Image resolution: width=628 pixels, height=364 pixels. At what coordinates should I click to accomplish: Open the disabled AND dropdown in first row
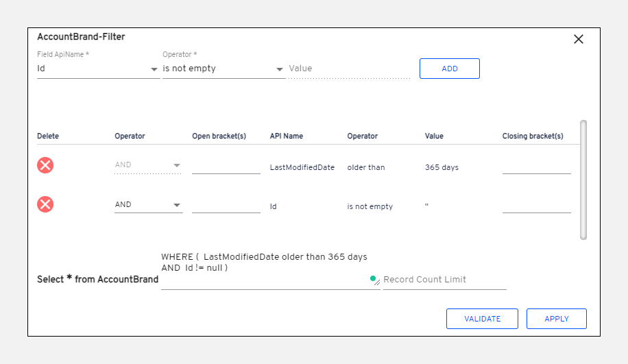click(x=148, y=165)
